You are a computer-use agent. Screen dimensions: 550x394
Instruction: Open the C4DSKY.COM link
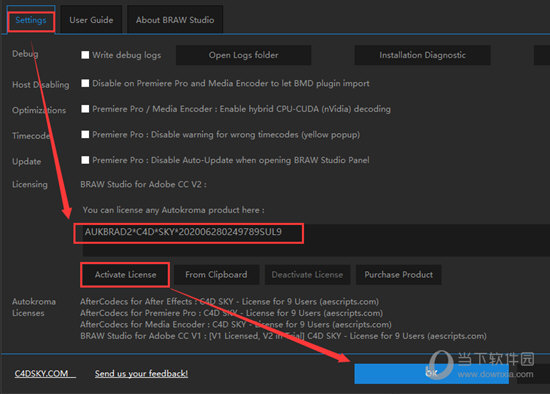(45, 374)
